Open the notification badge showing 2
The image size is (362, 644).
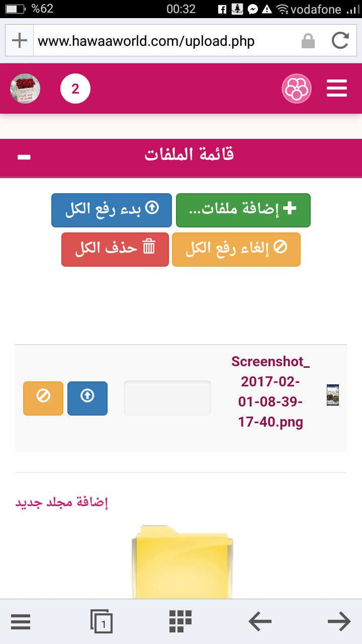click(x=75, y=89)
